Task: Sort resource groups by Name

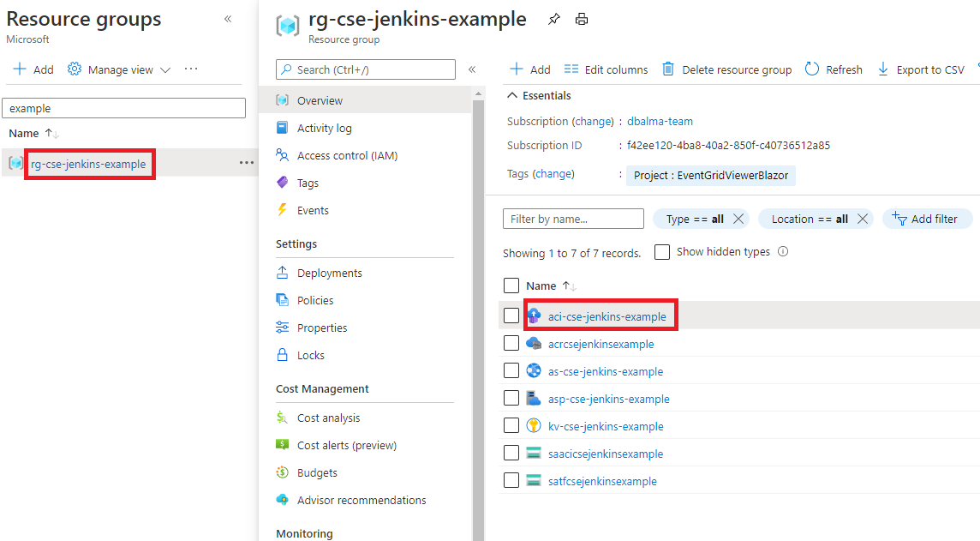Action: [33, 133]
